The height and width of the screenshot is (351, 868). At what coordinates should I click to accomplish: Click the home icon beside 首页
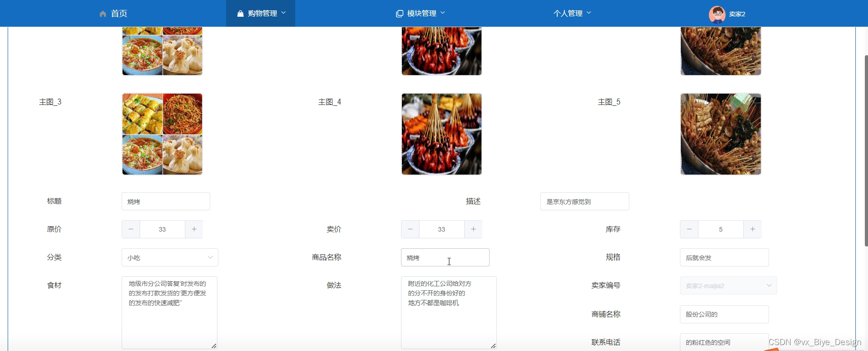pos(103,14)
